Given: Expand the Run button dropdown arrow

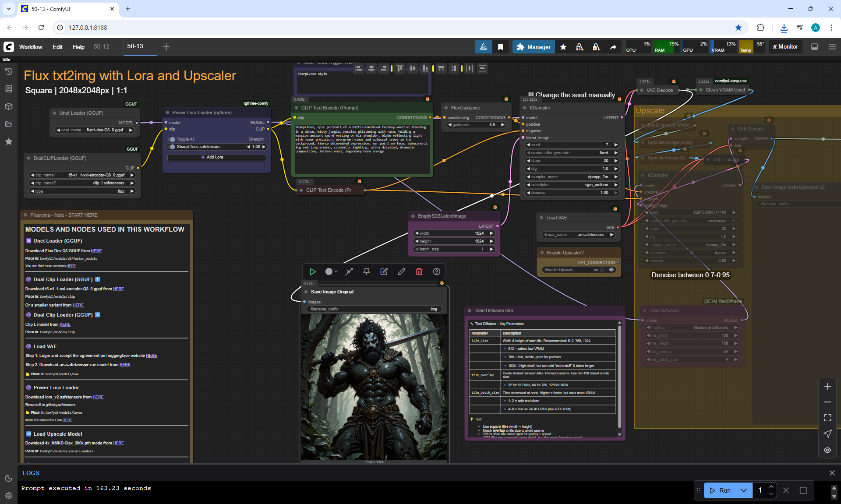Looking at the screenshot, I should coord(744,490).
